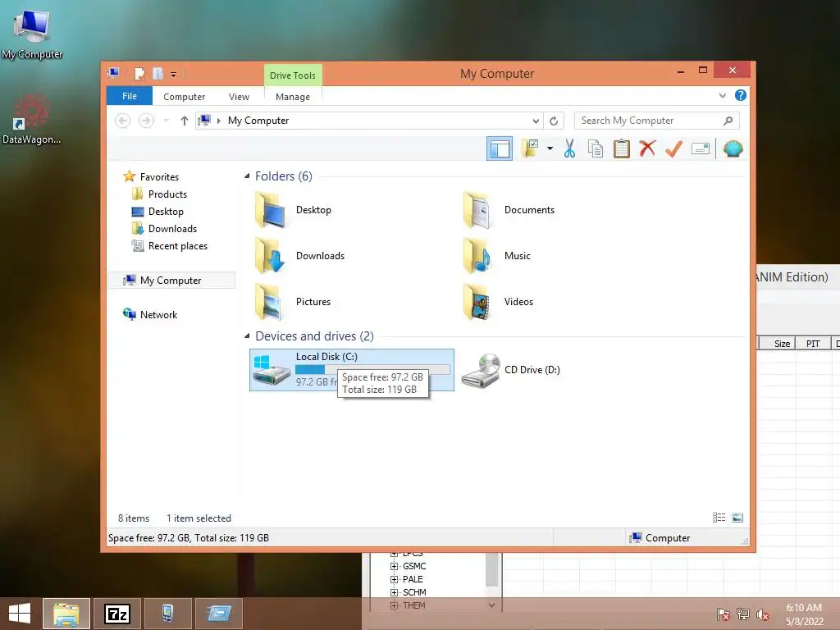The height and width of the screenshot is (630, 840).
Task: Expand the PALE tree node in background window
Action: click(395, 579)
